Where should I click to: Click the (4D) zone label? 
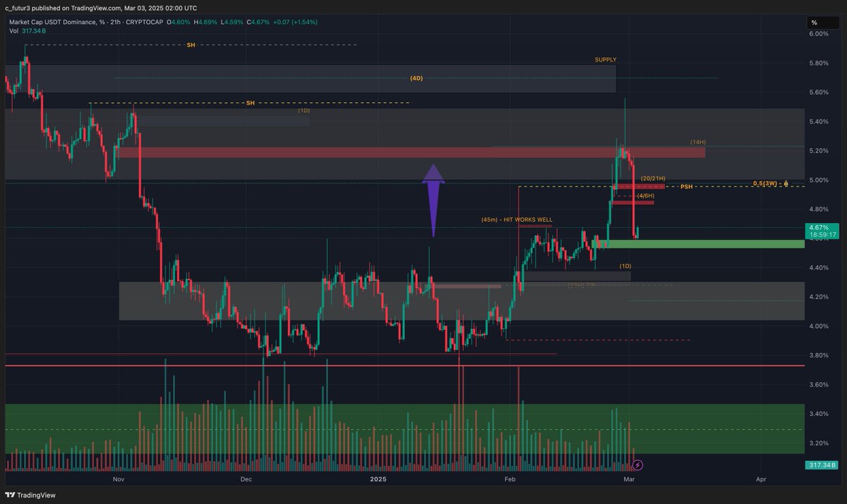tap(416, 78)
